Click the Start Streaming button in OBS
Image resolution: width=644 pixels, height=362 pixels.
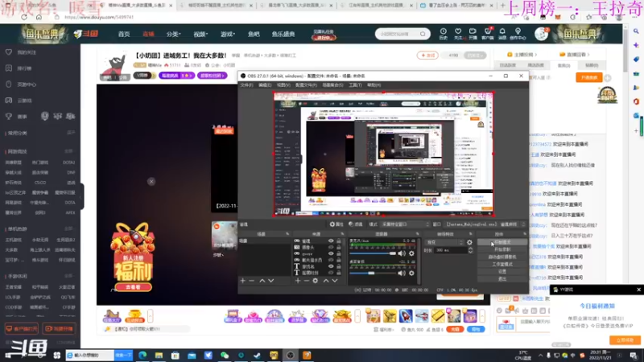tap(502, 242)
